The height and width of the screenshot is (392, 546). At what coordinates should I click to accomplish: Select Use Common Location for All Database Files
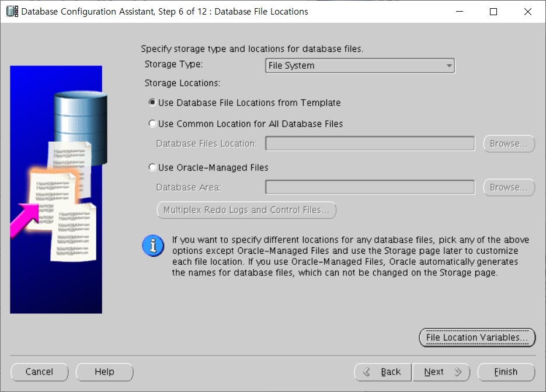[245, 124]
